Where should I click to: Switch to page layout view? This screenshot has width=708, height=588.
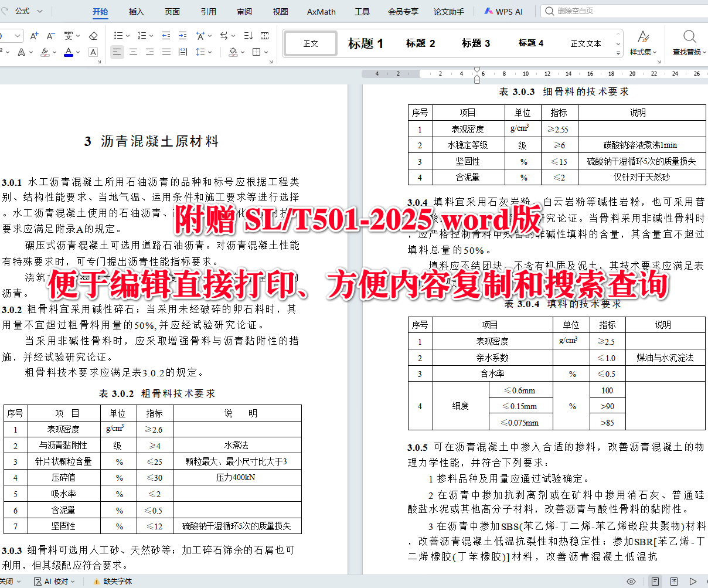tap(655, 582)
